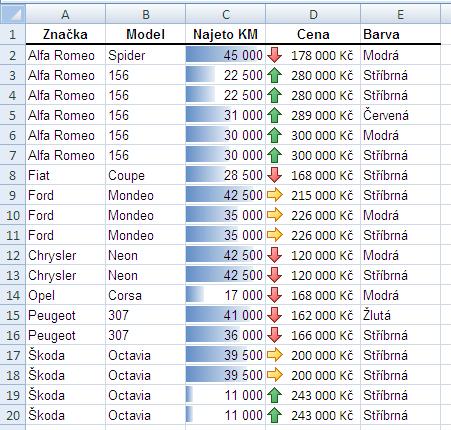Select the Spider model cell
This screenshot has height=430, width=451.
pos(146,55)
